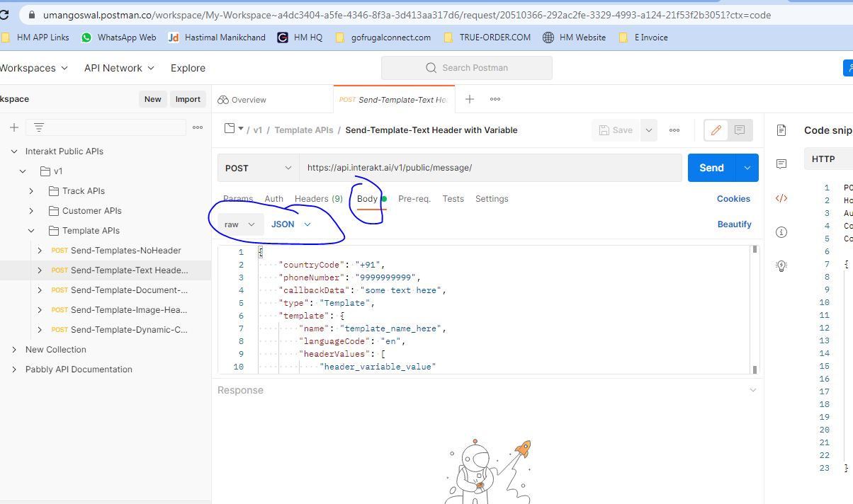Click the breadcrumb collection icon before v1
This screenshot has width=853, height=504.
(x=230, y=129)
